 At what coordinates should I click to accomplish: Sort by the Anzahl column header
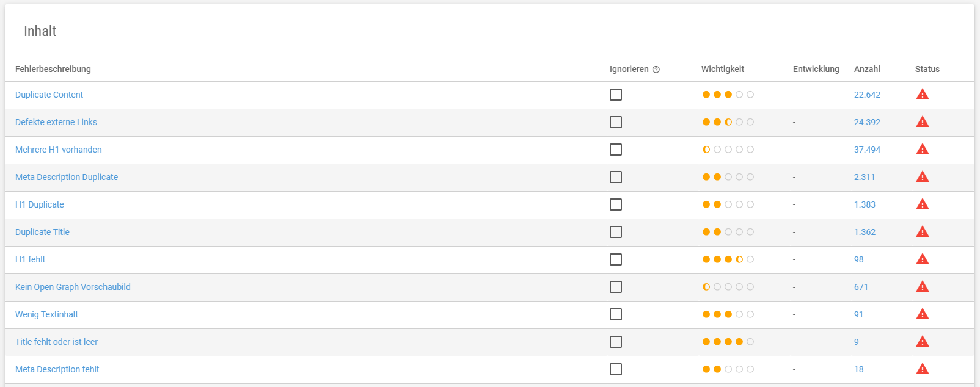click(867, 69)
